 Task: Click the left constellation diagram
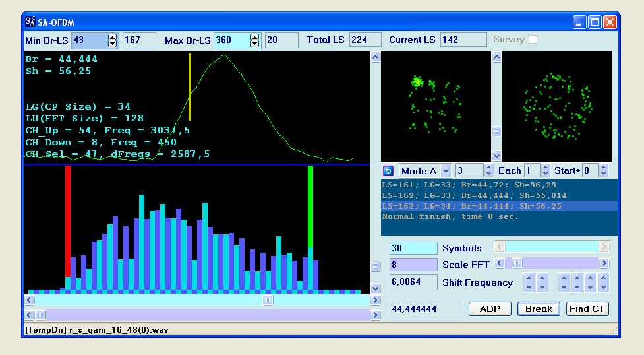point(436,106)
